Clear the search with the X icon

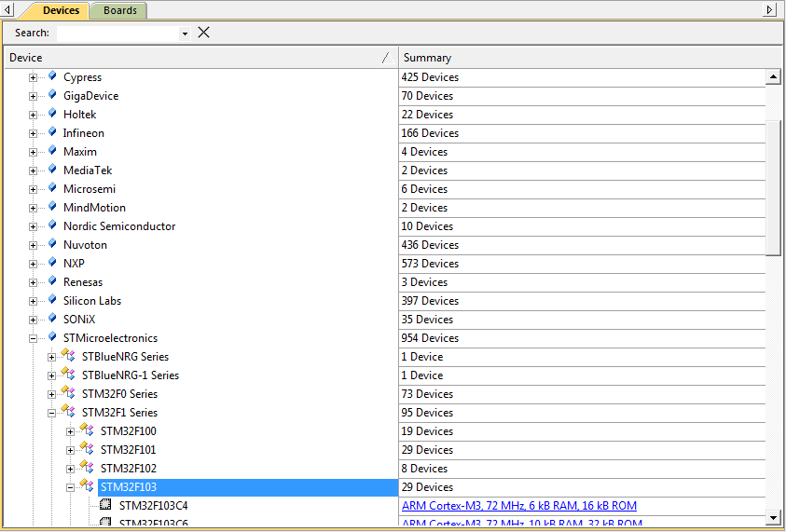pyautogui.click(x=203, y=33)
